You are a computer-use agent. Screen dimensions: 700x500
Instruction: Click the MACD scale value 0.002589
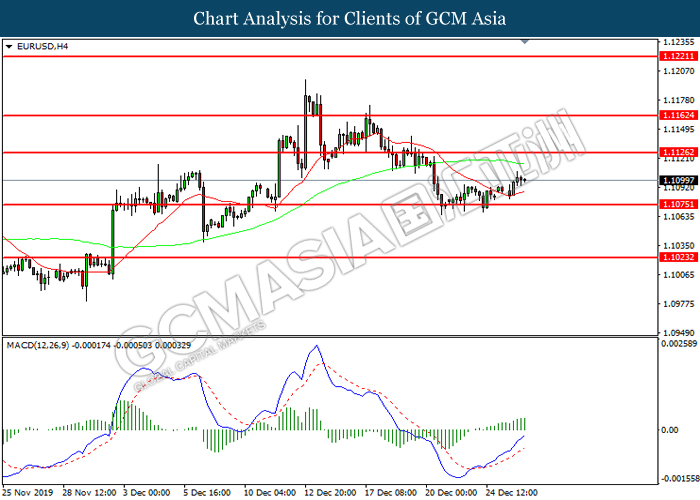tap(679, 344)
